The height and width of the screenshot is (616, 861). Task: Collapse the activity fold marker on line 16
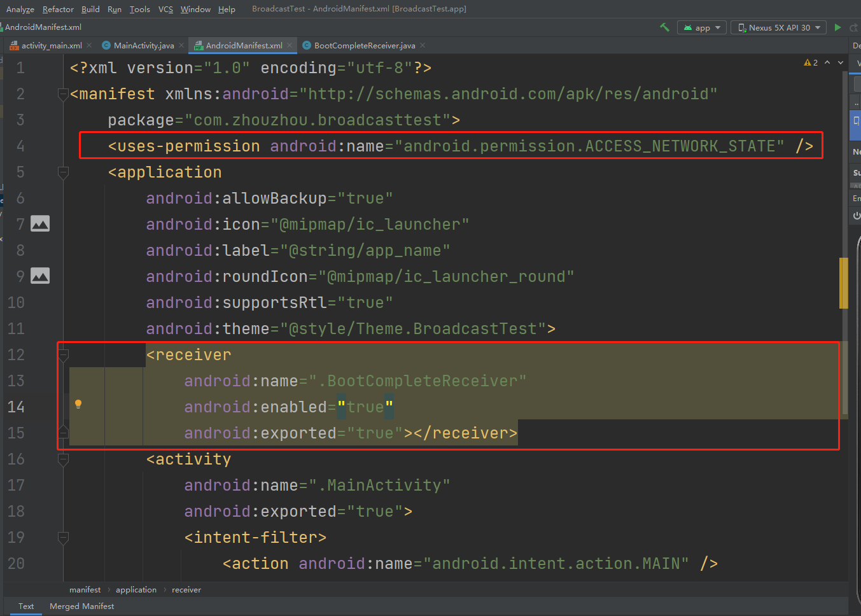tap(63, 459)
